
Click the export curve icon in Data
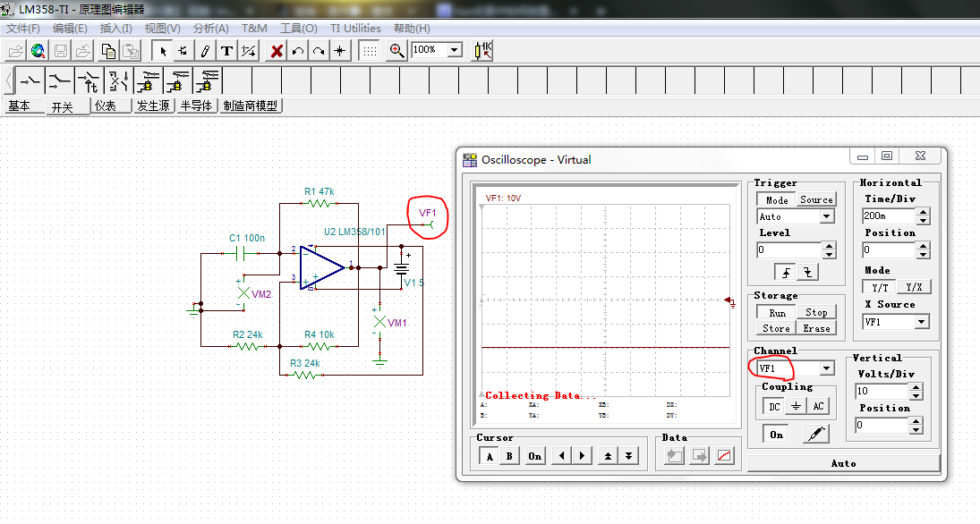click(x=724, y=456)
